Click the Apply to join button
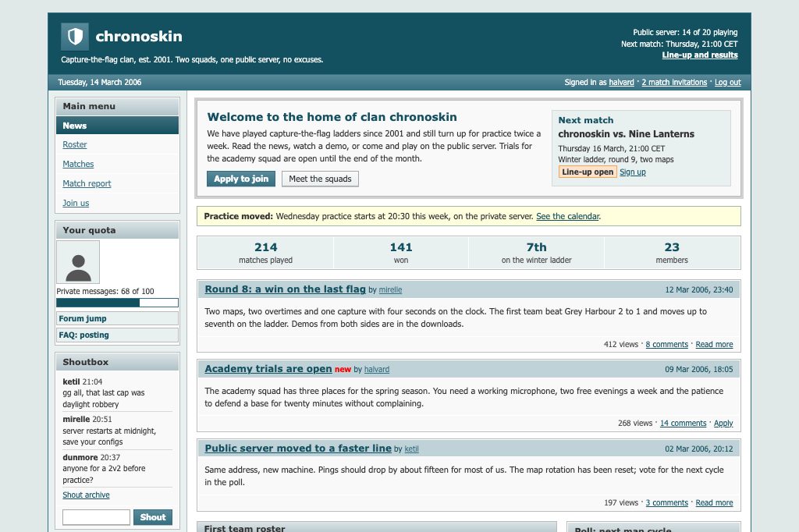This screenshot has height=532, width=799. (241, 179)
